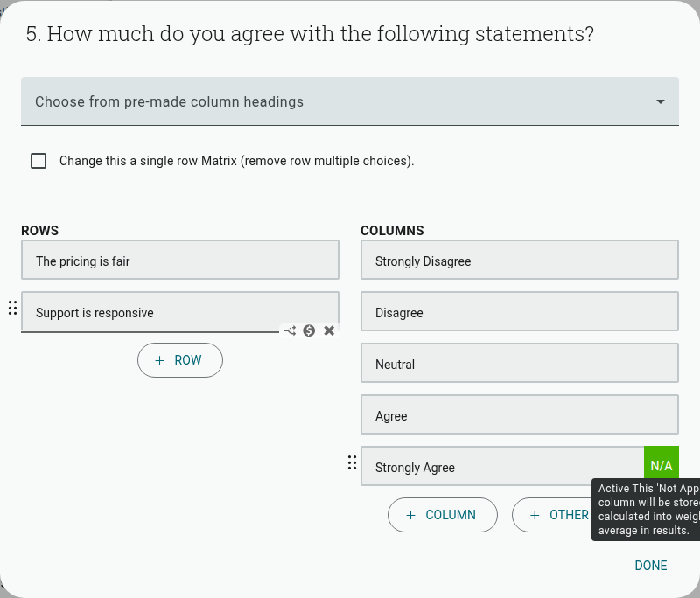Grab the drag handle beside Strongly Agree

pyautogui.click(x=352, y=462)
